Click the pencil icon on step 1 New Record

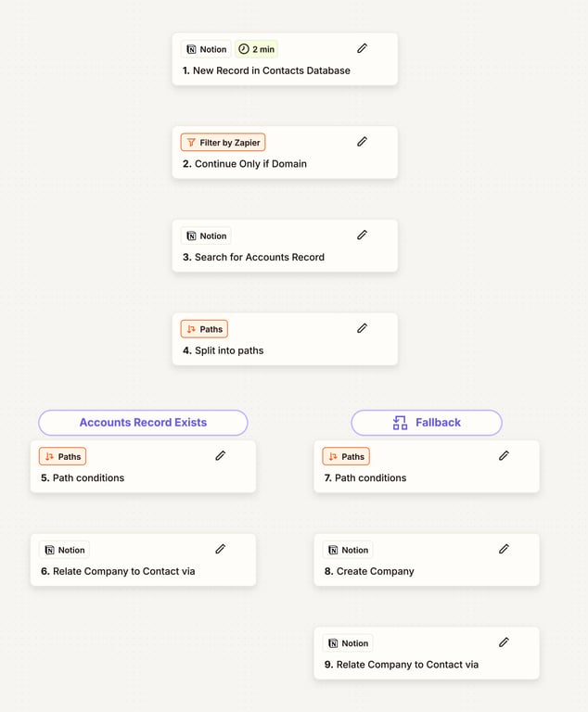(x=362, y=48)
